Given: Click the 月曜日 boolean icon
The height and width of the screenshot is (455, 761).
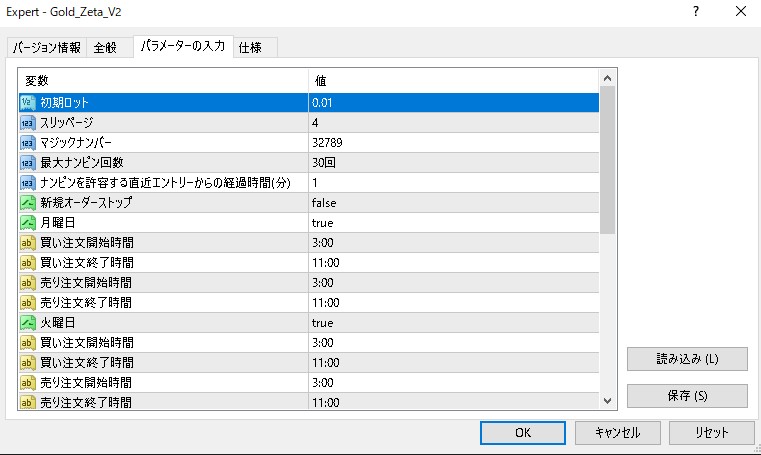Looking at the screenshot, I should [28, 223].
